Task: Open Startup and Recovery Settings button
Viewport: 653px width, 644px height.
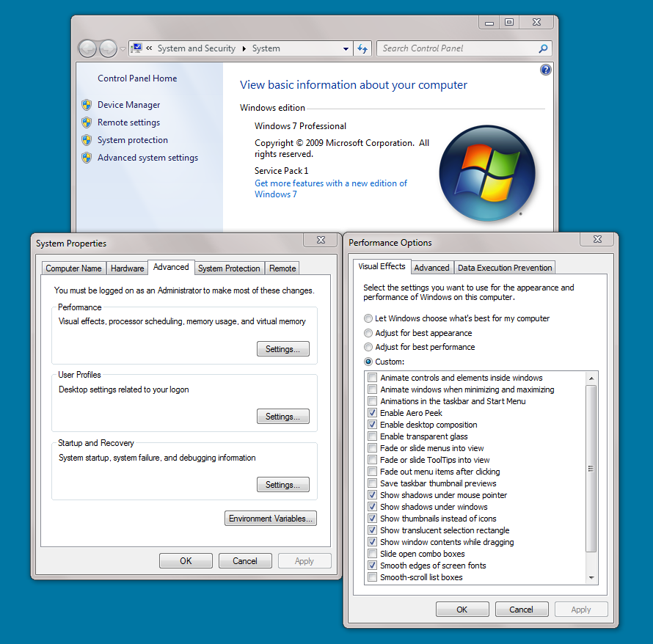Action: [x=282, y=485]
